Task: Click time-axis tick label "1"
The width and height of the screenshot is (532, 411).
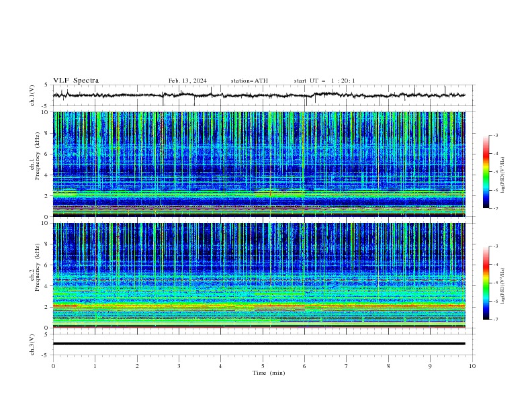Action: pos(95,366)
